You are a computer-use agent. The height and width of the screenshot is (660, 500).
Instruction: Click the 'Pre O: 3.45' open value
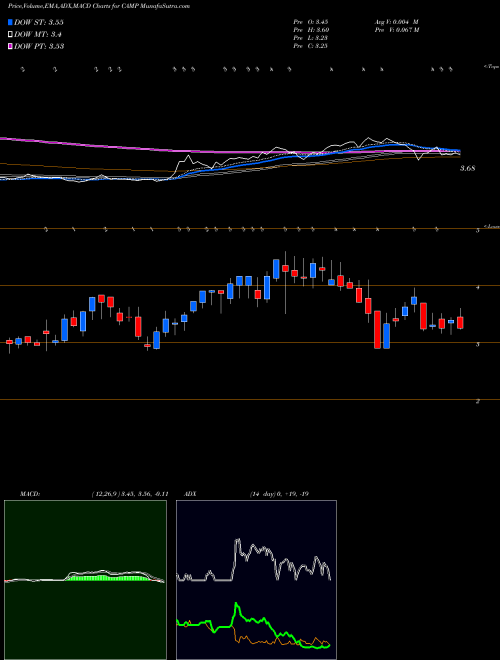tap(311, 21)
